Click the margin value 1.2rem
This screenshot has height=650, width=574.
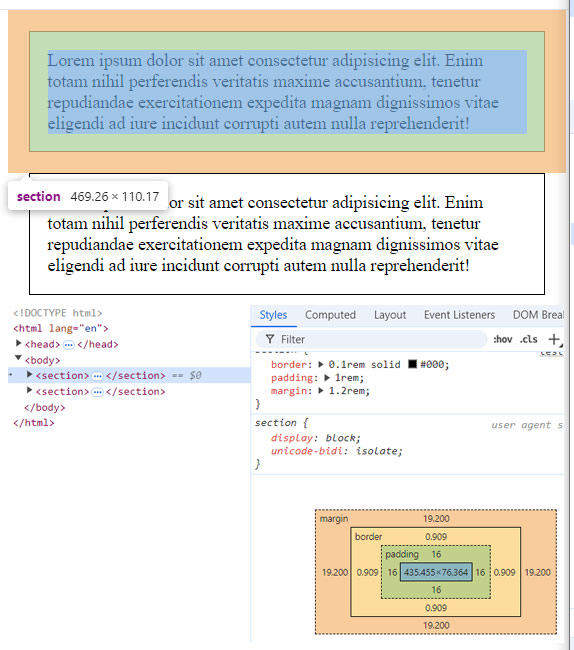(347, 391)
